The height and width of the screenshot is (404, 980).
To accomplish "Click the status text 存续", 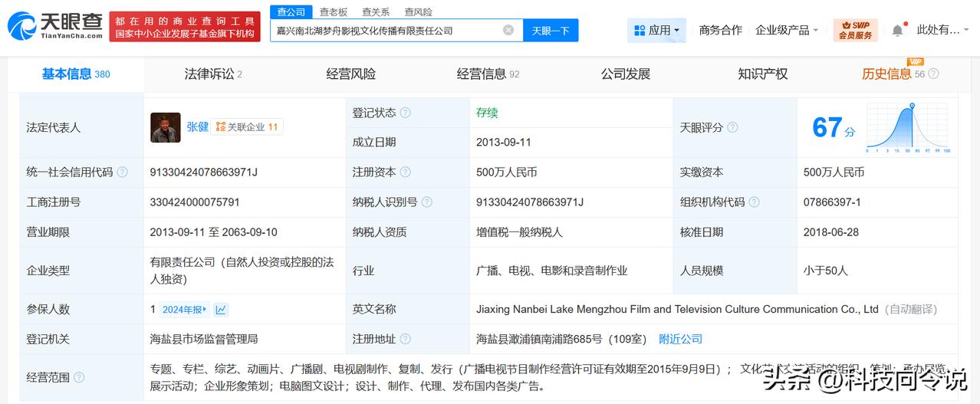I will click(x=487, y=113).
